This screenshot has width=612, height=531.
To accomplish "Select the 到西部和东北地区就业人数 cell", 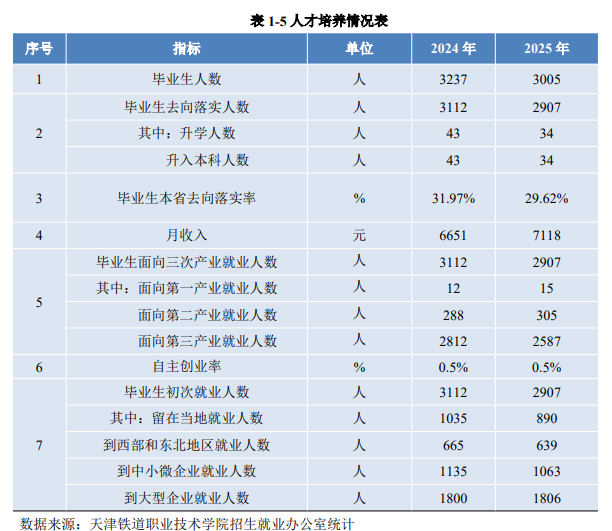I will tap(187, 445).
